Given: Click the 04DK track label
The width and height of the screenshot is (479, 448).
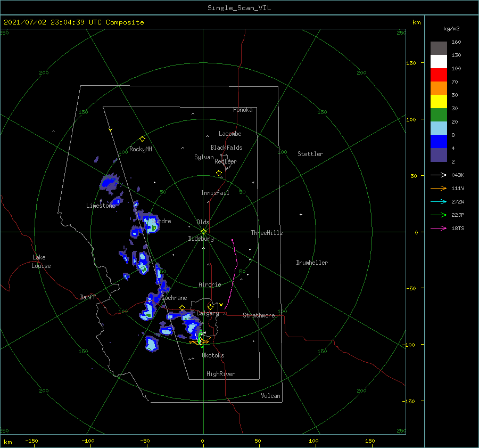Looking at the screenshot, I should coord(458,175).
